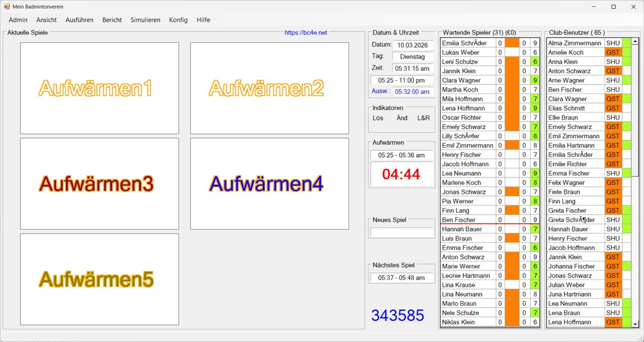Click orange cell in Marlo Braun row

[512, 304]
